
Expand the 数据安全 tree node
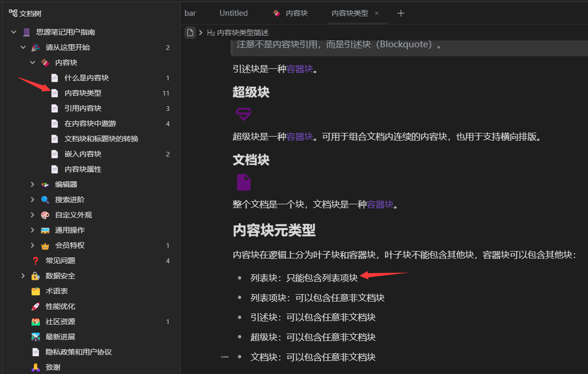23,276
